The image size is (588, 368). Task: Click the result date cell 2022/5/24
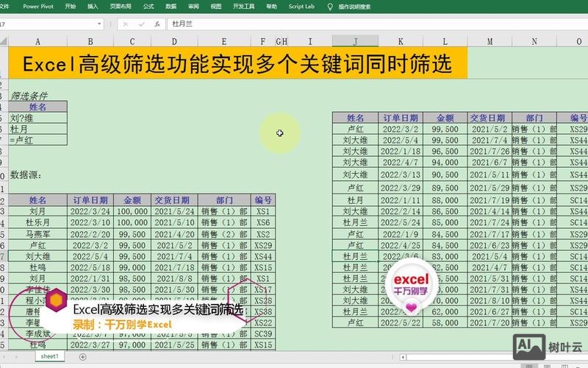[x=401, y=223]
